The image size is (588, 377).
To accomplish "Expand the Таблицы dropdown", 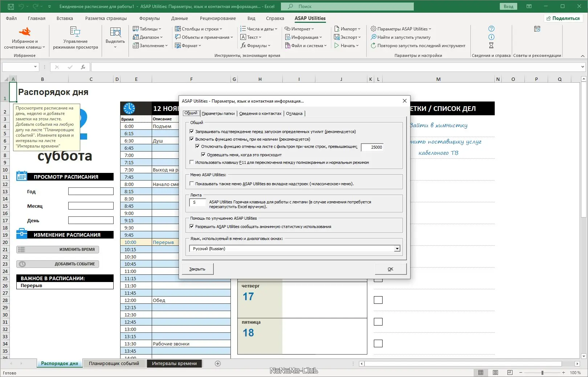I will (x=147, y=29).
